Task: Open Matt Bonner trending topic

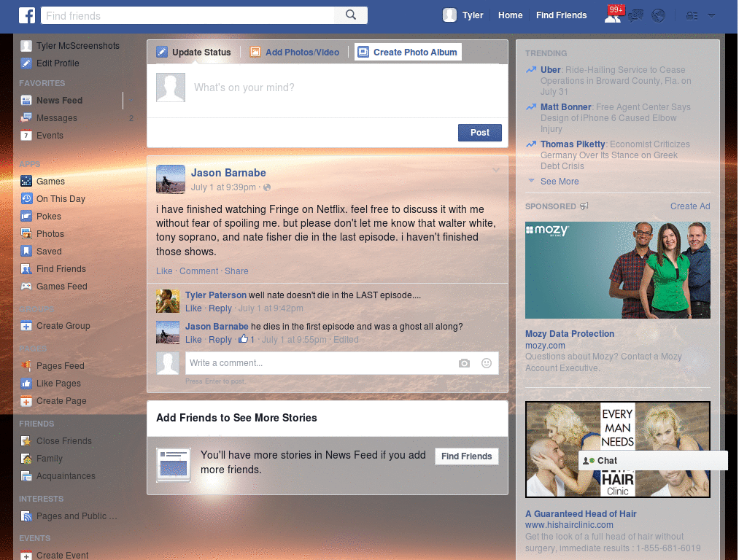Action: pos(565,107)
